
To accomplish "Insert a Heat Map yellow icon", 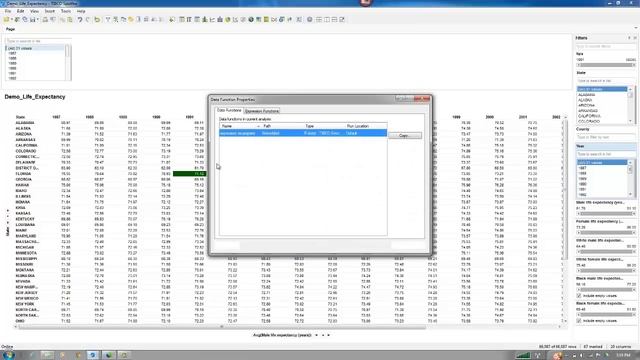I will (267, 19).
